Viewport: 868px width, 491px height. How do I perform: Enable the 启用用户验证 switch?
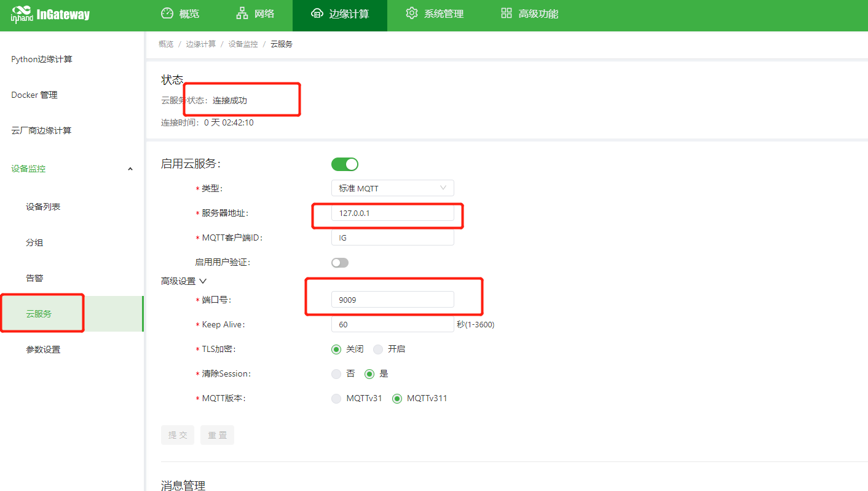[340, 263]
